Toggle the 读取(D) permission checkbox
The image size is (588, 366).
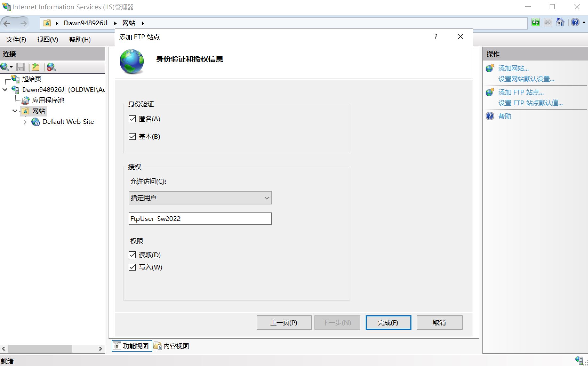pos(132,255)
